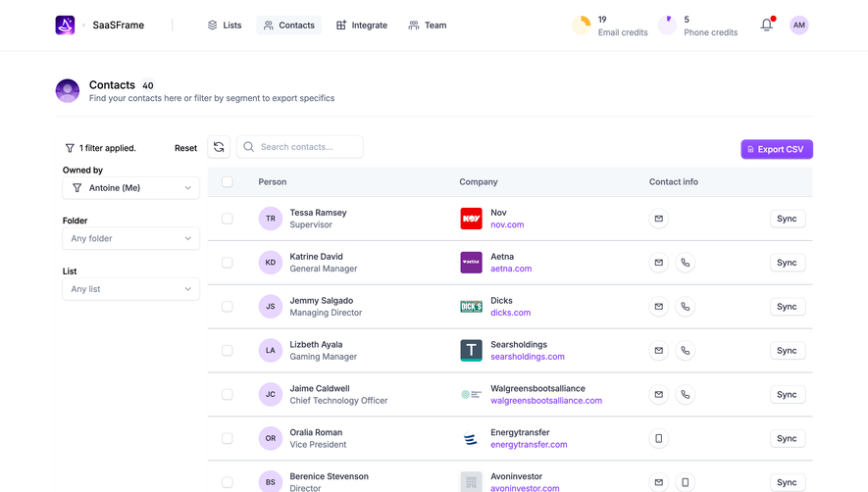This screenshot has width=868, height=492.
Task: Click the TR avatar for Tessa Ramsey
Action: [x=270, y=219]
